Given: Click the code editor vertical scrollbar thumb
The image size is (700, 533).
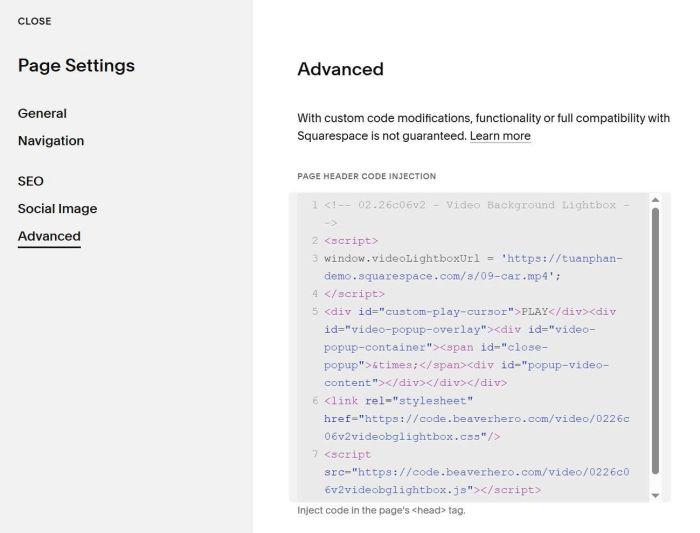Looking at the screenshot, I should click(x=655, y=340).
